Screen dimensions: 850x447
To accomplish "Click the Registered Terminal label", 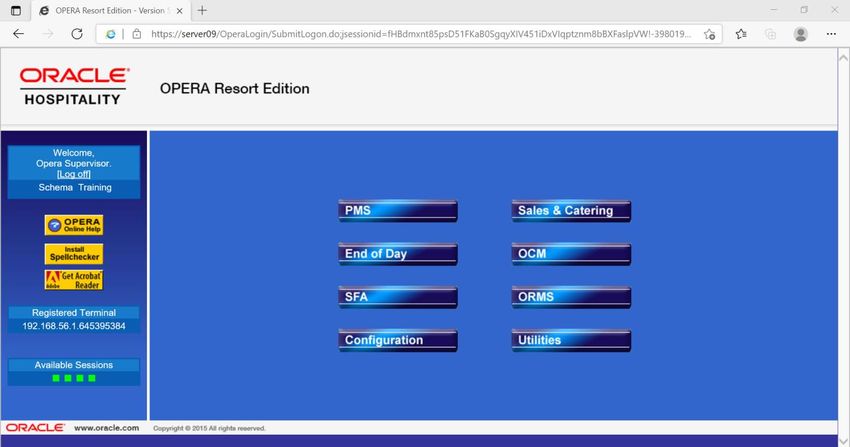I will pyautogui.click(x=74, y=313).
